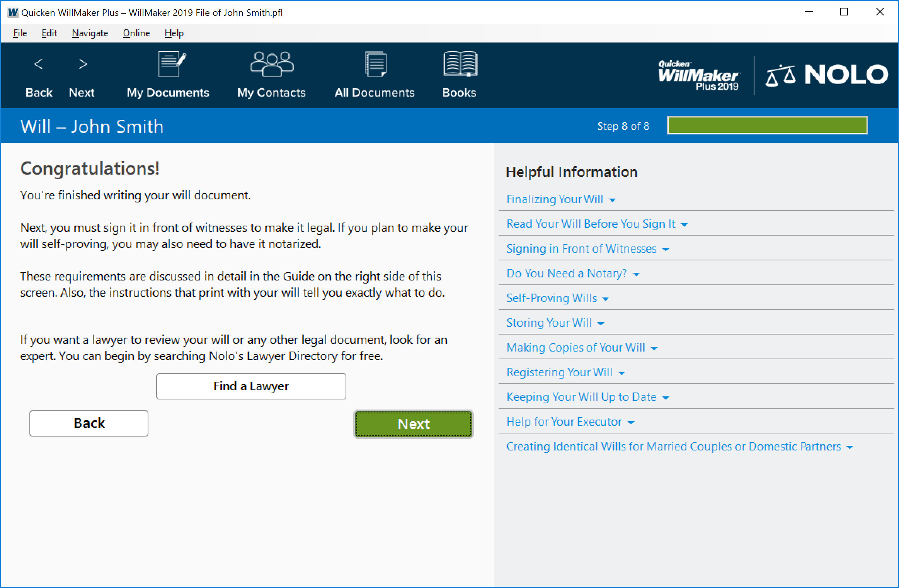
Task: Open the Navigate menu
Action: pos(90,33)
